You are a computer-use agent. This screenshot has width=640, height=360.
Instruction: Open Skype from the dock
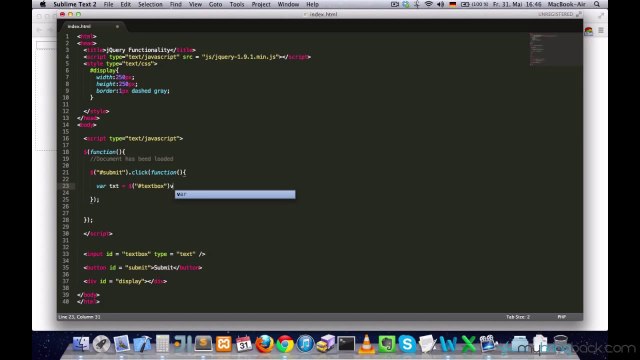(x=407, y=344)
